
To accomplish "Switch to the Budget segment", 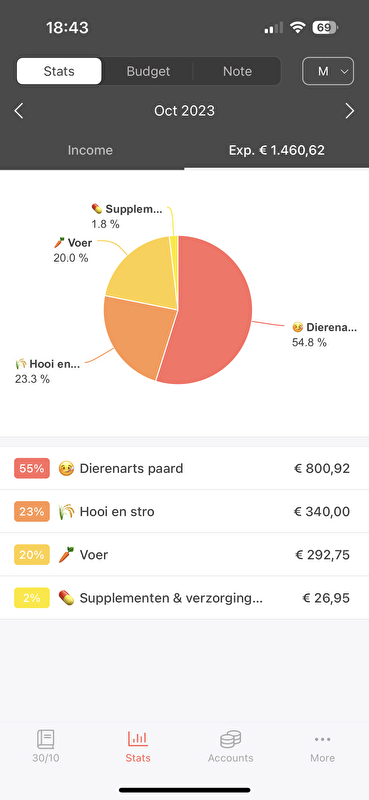I will click(x=148, y=71).
